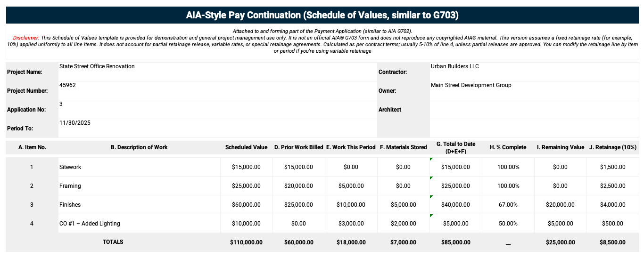Select Framing's Work This Period $5,000.00 cell

(x=351, y=186)
